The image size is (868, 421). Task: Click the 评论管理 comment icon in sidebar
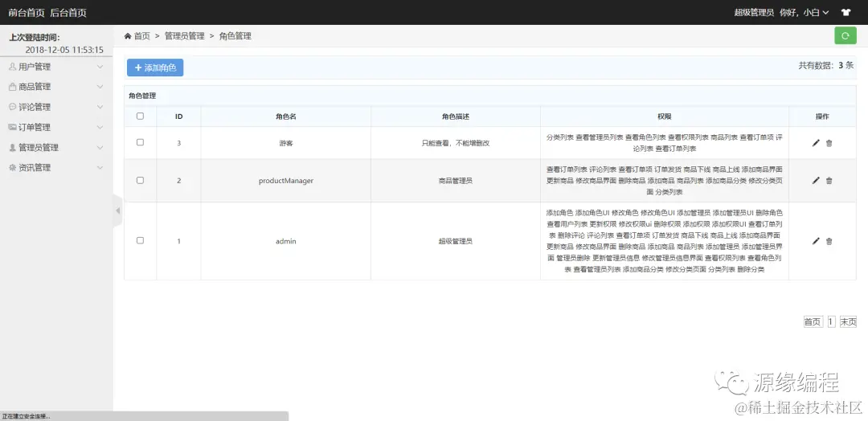(x=12, y=107)
